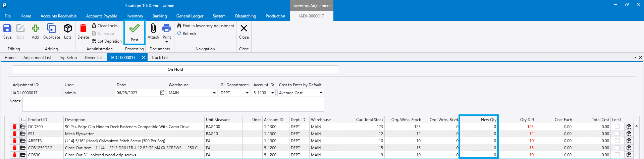
Task: Click the red Delete trash icon
Action: (x=83, y=29)
